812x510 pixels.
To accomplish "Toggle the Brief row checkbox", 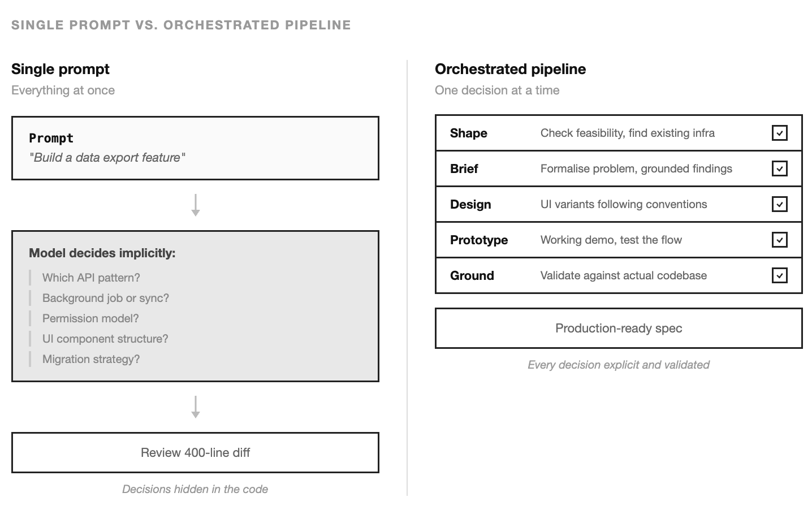I will (779, 168).
